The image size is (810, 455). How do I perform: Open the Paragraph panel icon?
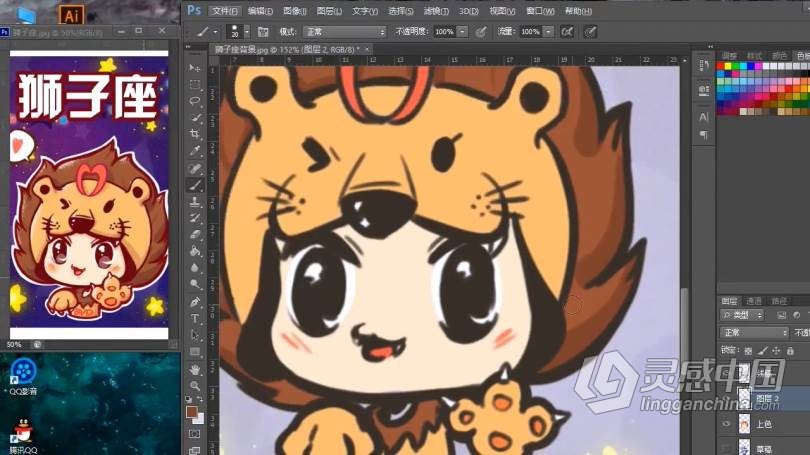pos(704,135)
